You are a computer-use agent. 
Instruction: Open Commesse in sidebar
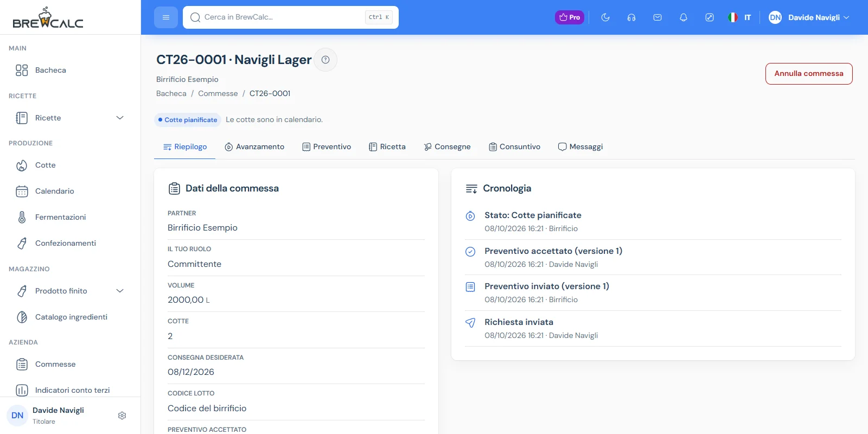tap(71, 364)
